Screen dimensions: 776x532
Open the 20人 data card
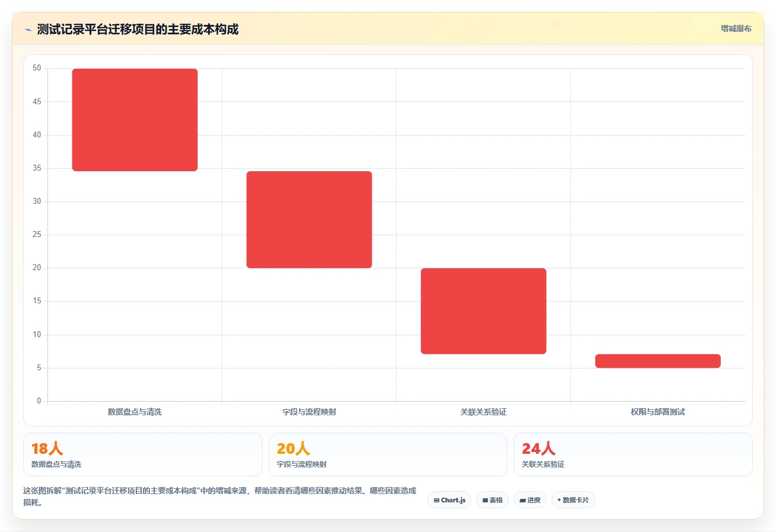(x=388, y=454)
